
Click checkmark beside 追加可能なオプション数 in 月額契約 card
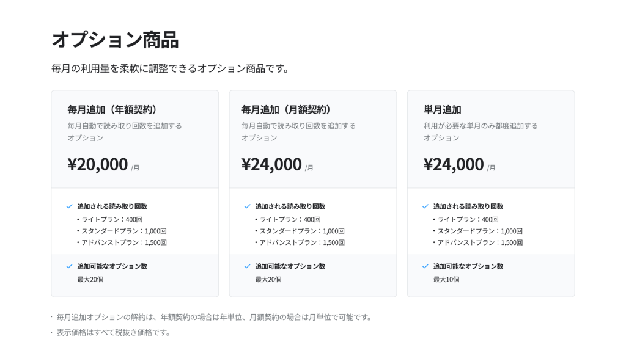click(248, 266)
